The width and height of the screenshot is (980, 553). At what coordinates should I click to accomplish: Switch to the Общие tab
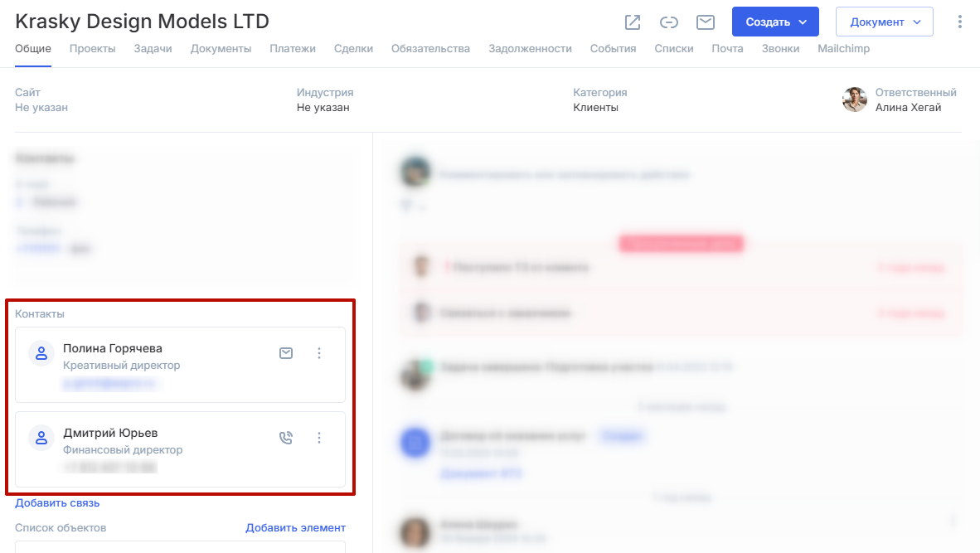coord(33,49)
